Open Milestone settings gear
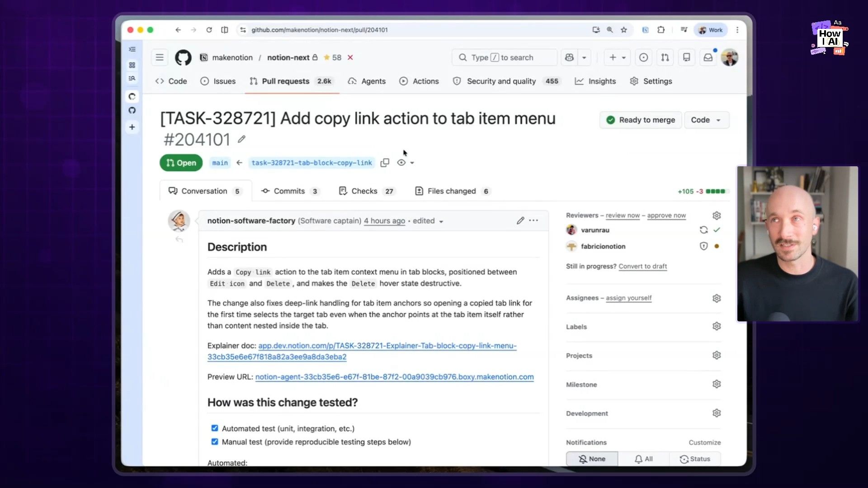 pyautogui.click(x=717, y=384)
